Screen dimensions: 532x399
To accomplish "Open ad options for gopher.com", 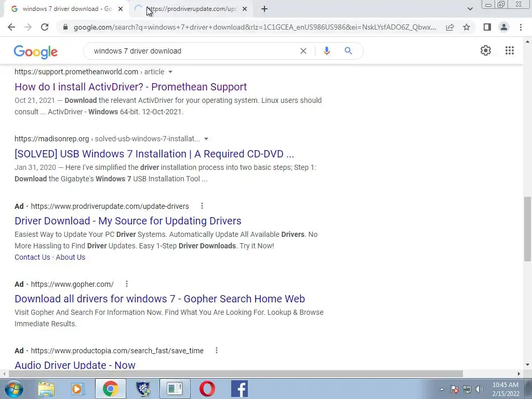I will 127,284.
